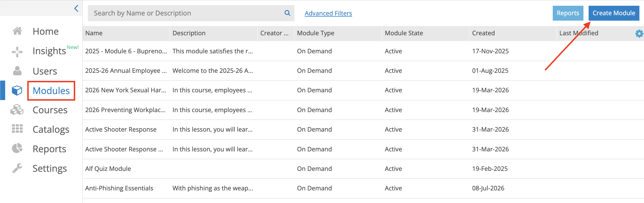This screenshot has width=644, height=203.
Task: Click the created date 17-Nov-2025
Action: (x=490, y=51)
